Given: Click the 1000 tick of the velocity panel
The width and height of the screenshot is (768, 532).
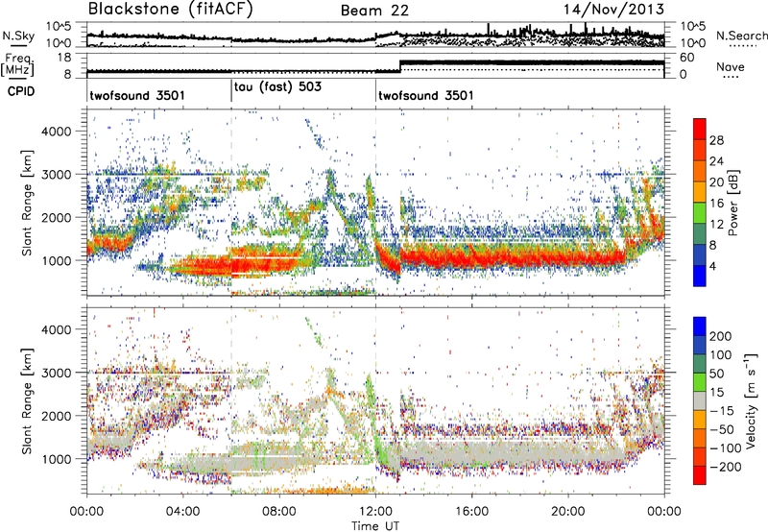Looking at the screenshot, I should pyautogui.click(x=56, y=459).
